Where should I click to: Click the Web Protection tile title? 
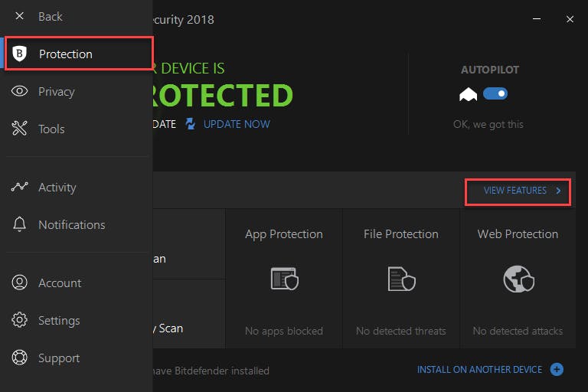point(518,234)
